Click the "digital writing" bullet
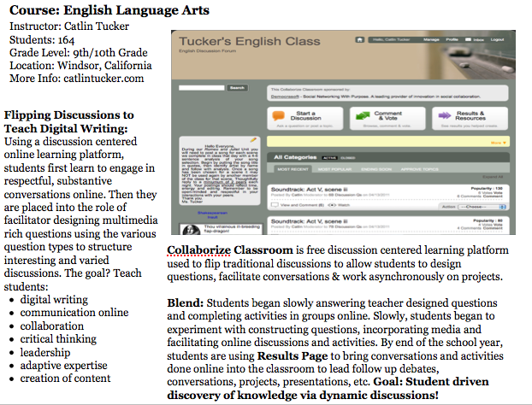The width and height of the screenshot is (532, 405). pos(54,300)
